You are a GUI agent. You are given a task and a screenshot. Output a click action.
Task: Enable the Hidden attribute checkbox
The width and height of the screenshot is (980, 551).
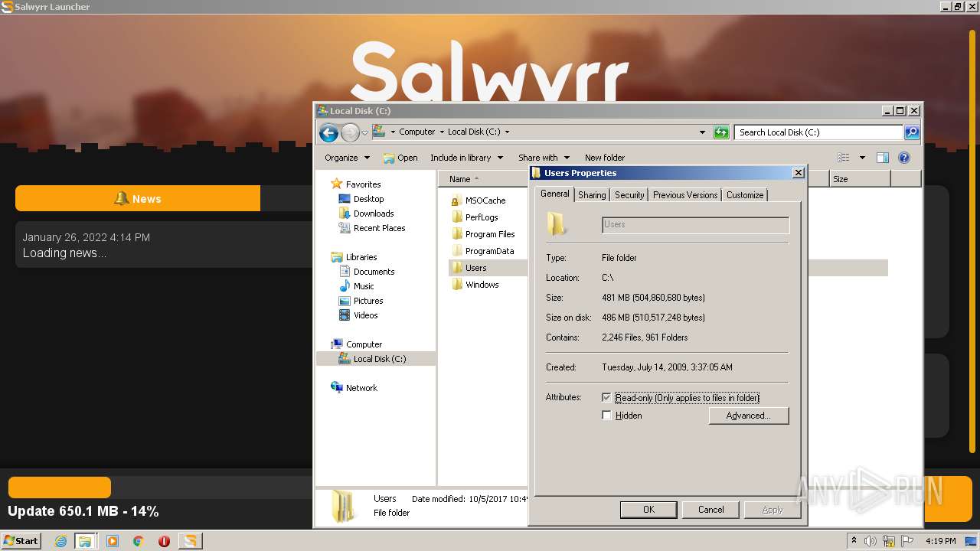click(606, 416)
